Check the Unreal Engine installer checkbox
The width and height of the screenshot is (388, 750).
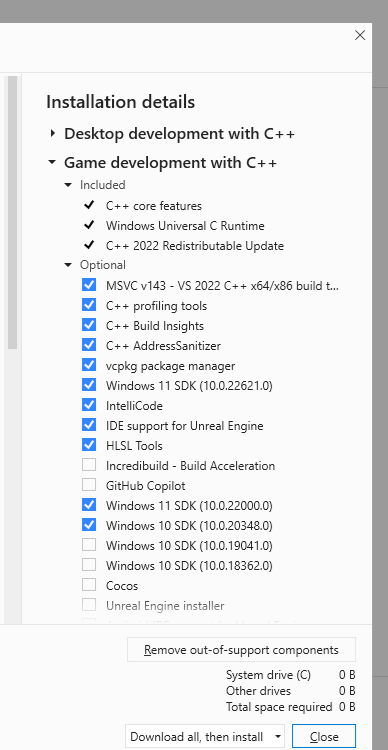89,606
